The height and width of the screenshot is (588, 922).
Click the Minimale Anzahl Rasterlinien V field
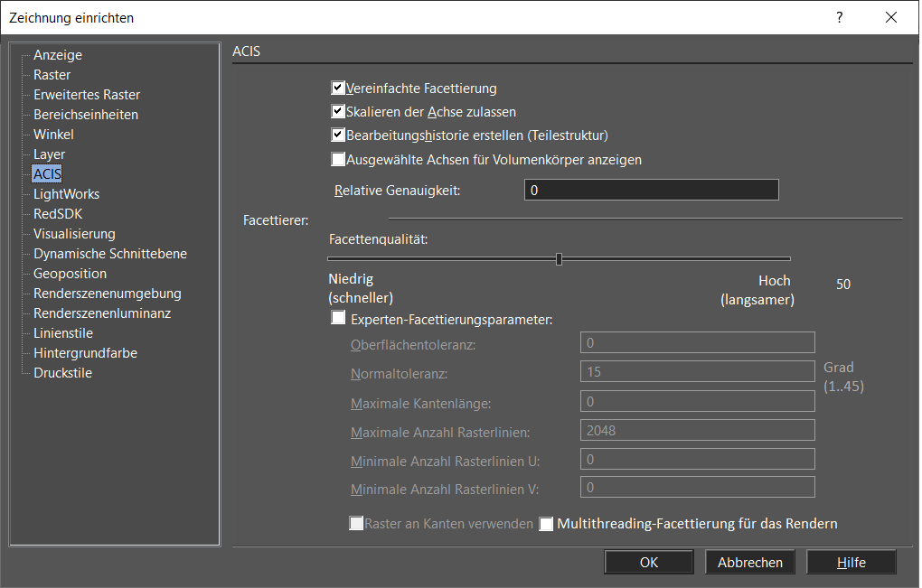point(698,487)
